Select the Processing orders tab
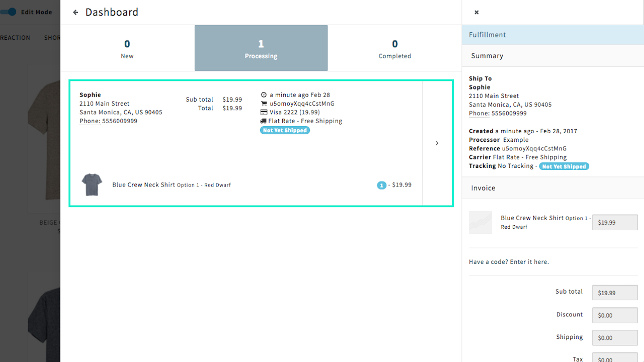The image size is (644, 362). click(261, 48)
